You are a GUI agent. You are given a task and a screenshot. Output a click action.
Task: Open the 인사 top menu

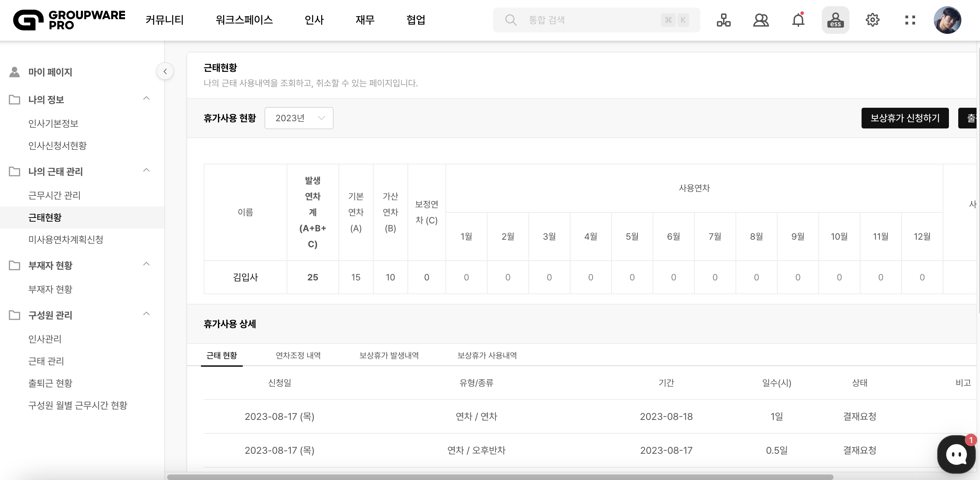coord(314,20)
